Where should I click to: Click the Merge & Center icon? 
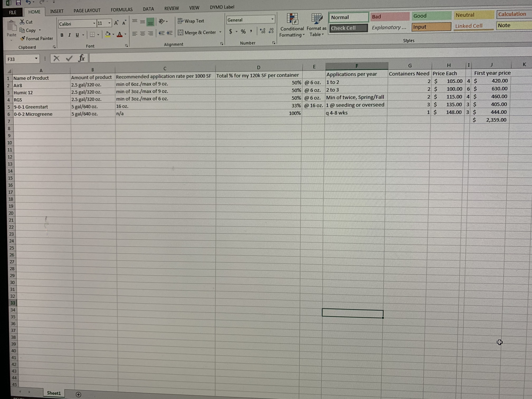180,32
